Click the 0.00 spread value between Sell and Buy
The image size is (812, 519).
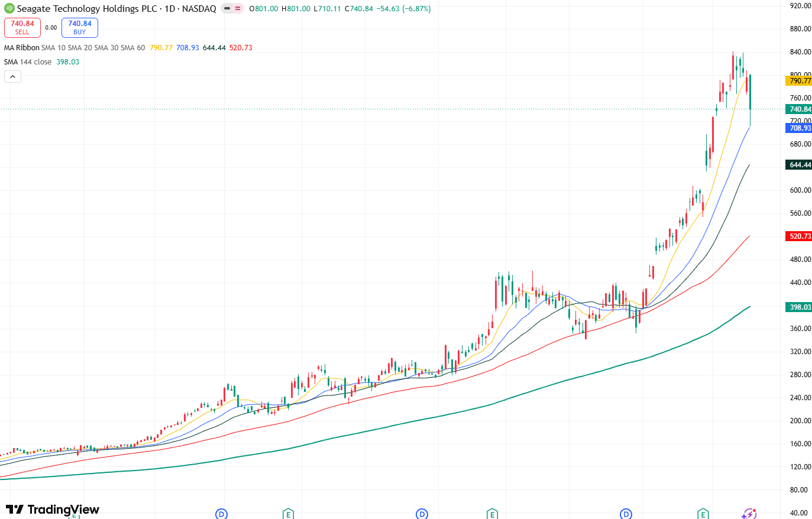click(51, 28)
